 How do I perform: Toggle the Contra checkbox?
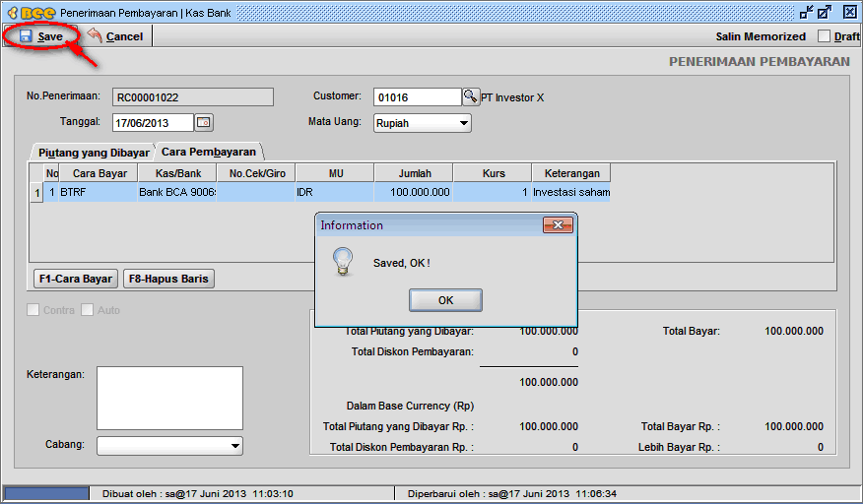33,310
